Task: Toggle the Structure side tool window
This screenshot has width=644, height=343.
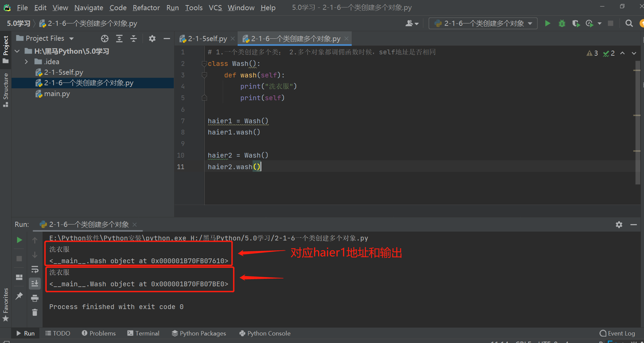Action: click(x=5, y=90)
